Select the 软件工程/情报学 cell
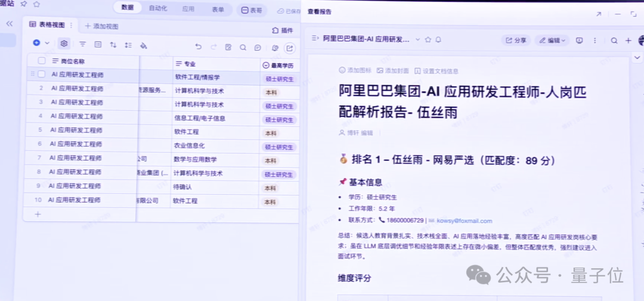This screenshot has height=301, width=644. coord(216,77)
